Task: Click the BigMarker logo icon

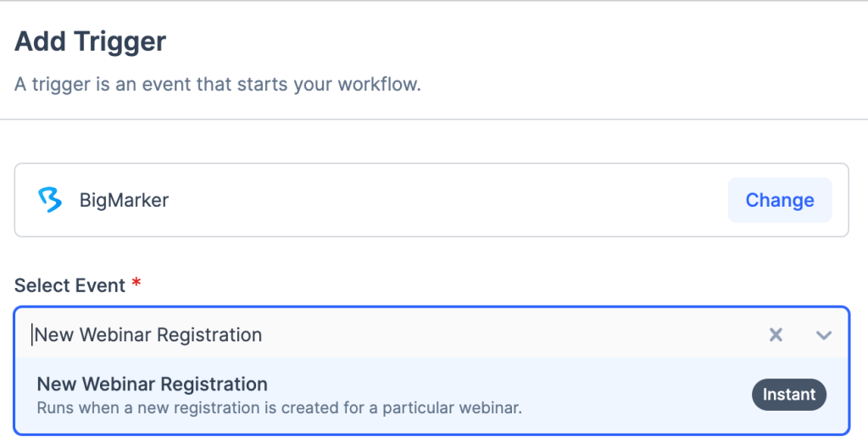Action: pos(50,200)
